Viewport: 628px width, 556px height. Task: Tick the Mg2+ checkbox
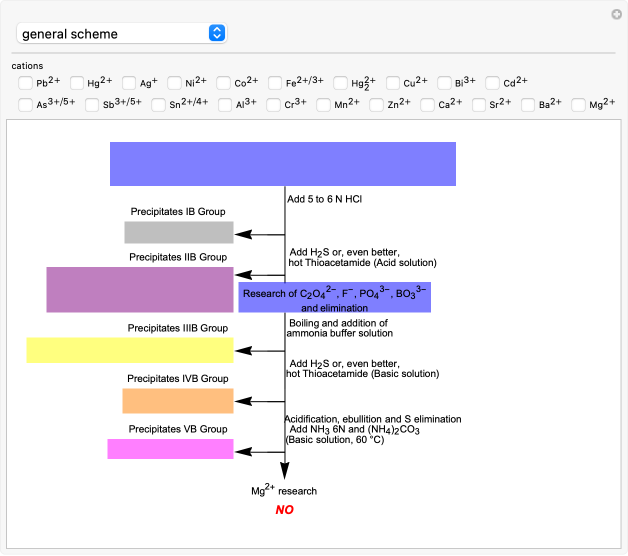pos(579,104)
